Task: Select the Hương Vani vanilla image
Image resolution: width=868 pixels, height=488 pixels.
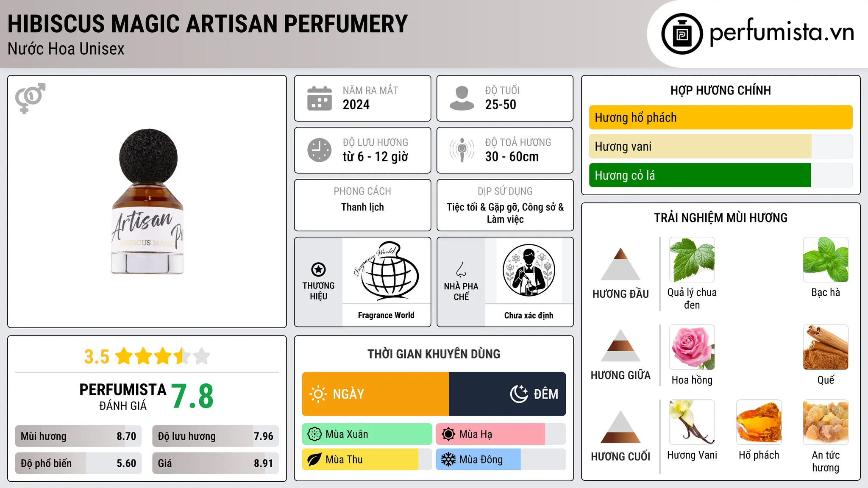Action: coord(692,422)
